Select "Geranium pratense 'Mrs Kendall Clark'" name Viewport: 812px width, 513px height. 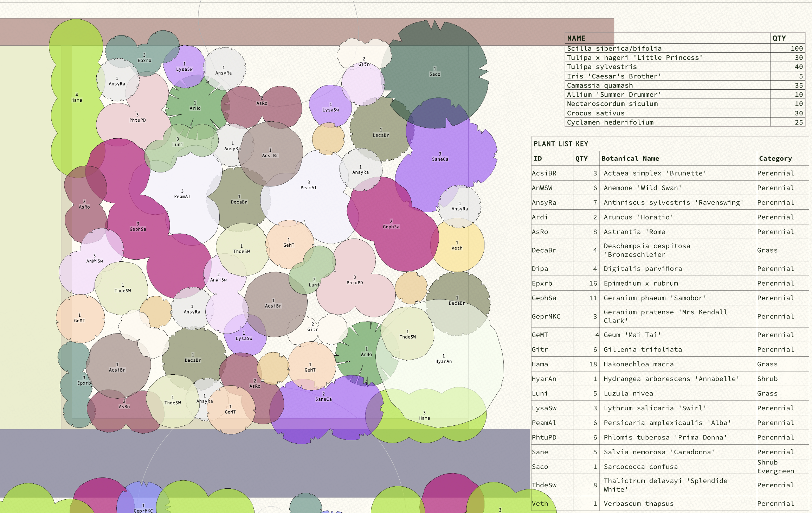coord(665,316)
